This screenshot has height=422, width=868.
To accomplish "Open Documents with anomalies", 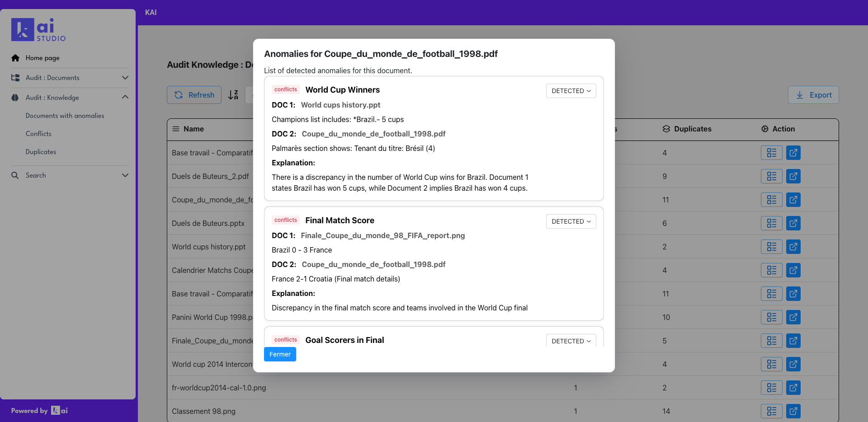I will (65, 116).
